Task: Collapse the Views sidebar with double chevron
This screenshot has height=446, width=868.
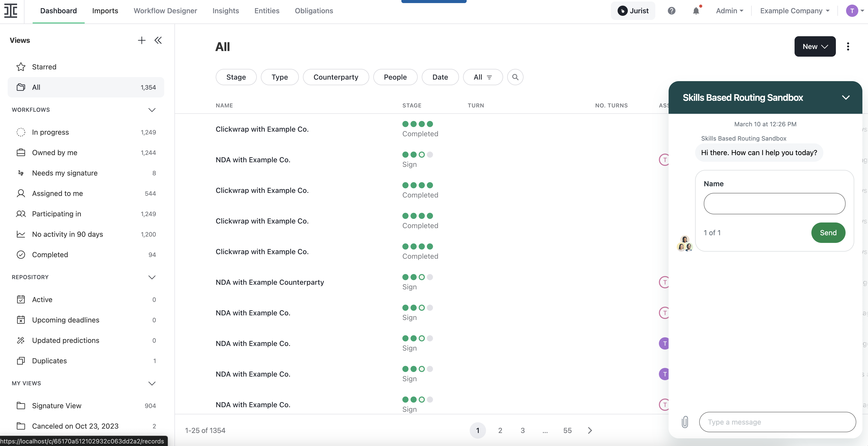Action: point(158,41)
